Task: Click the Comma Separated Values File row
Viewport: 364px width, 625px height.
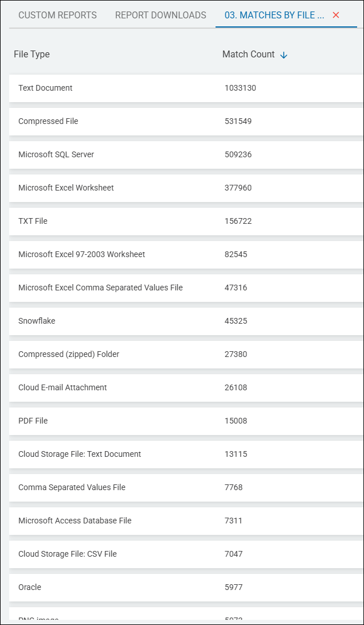Action: point(72,488)
